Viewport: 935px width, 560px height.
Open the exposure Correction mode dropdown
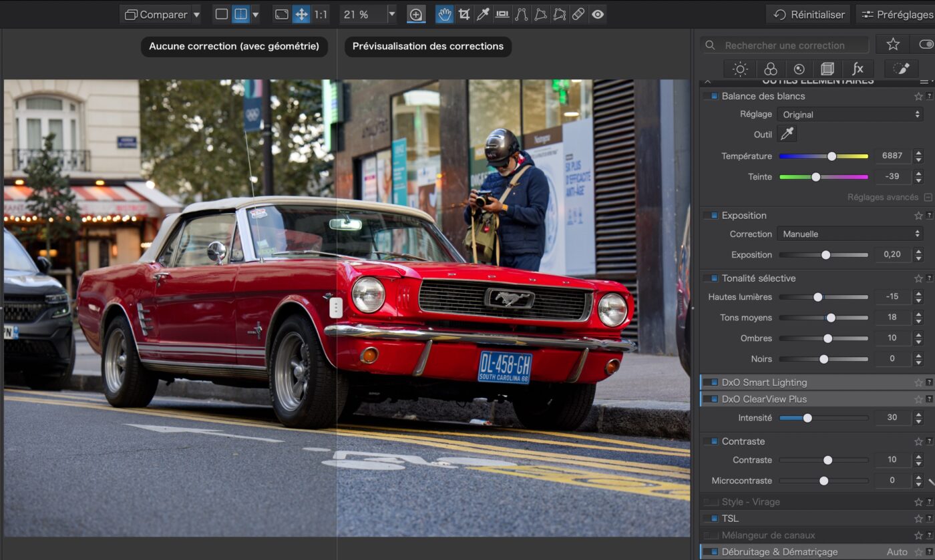click(850, 234)
